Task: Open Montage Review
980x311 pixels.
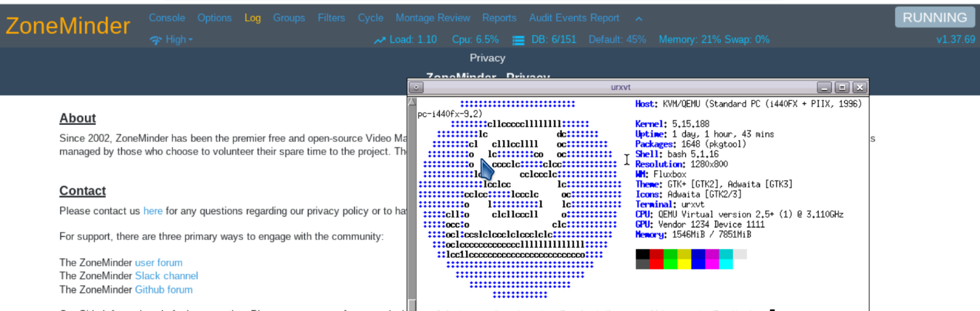Action: point(433,17)
